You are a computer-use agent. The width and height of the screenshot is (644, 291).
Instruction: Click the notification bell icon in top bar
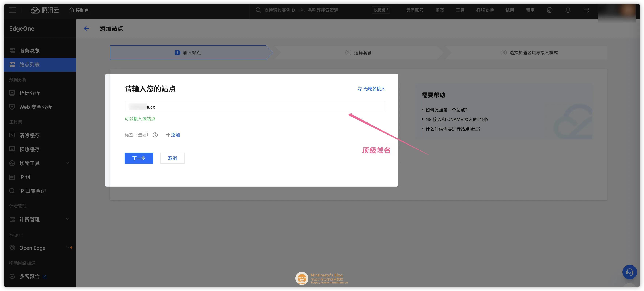[x=568, y=10]
